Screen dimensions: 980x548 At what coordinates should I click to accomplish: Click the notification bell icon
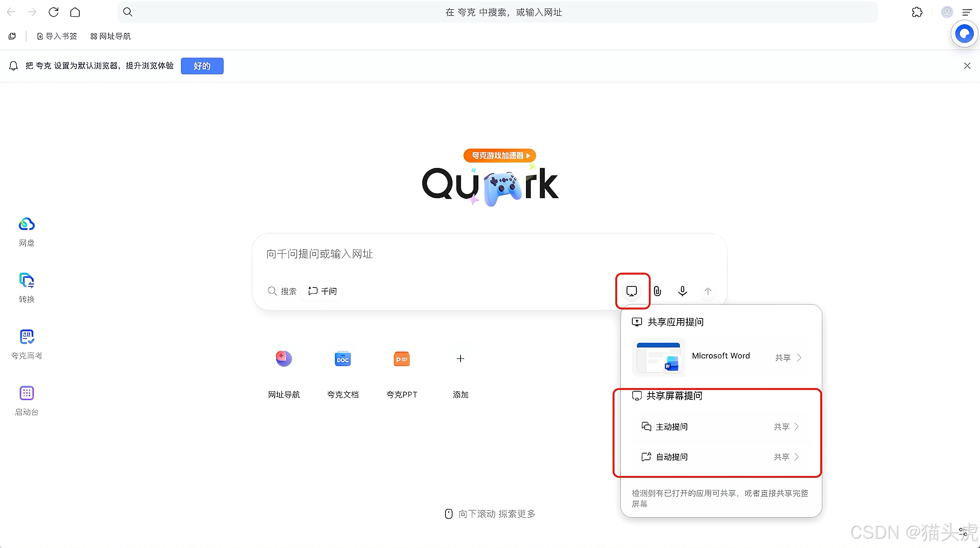click(x=14, y=66)
